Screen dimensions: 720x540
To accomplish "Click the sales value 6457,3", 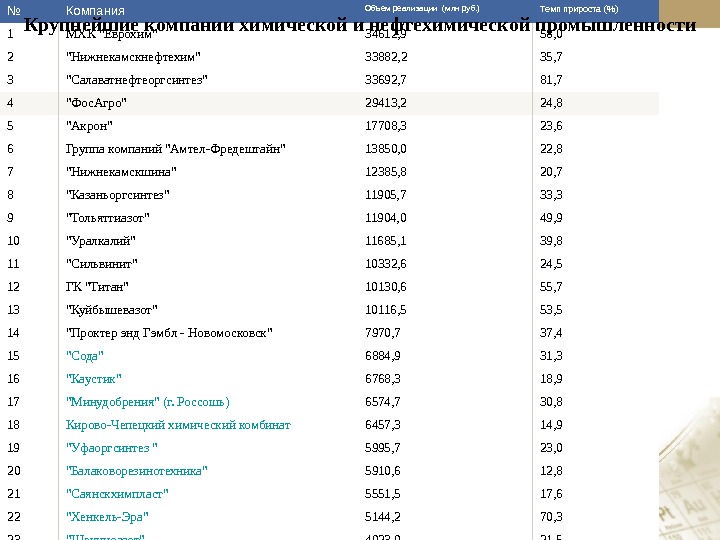I will [382, 425].
